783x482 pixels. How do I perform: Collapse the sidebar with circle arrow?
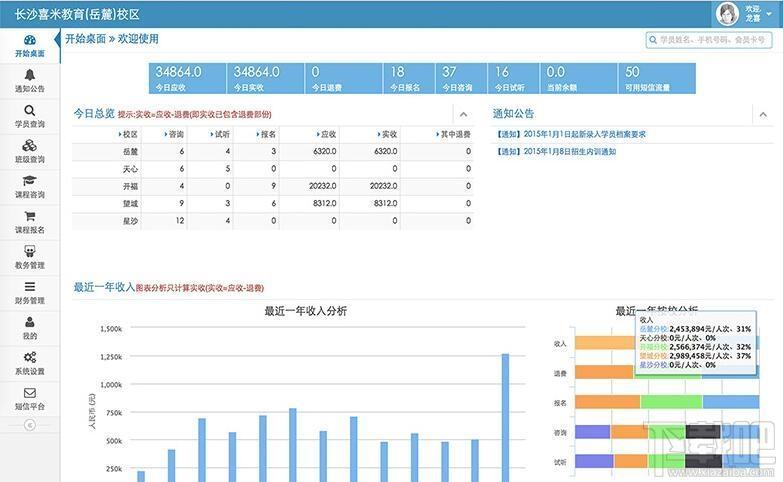click(29, 425)
